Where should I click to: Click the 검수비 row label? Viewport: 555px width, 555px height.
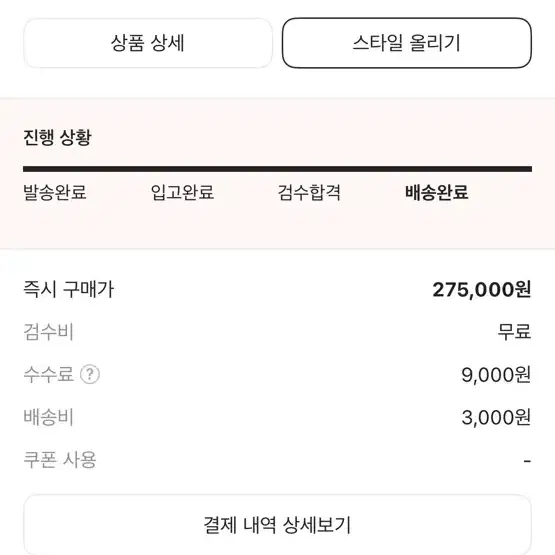click(48, 332)
